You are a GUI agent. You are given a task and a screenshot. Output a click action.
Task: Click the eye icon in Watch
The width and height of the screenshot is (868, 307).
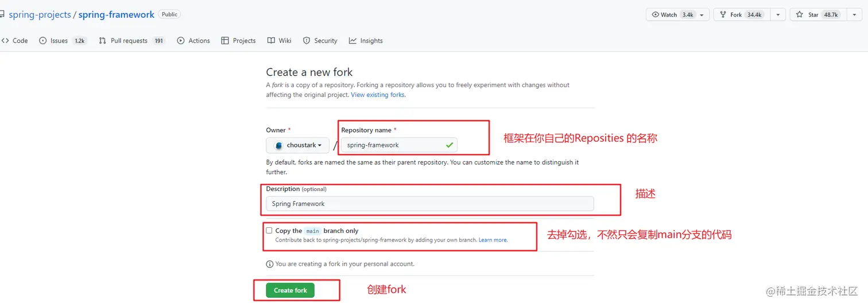655,15
